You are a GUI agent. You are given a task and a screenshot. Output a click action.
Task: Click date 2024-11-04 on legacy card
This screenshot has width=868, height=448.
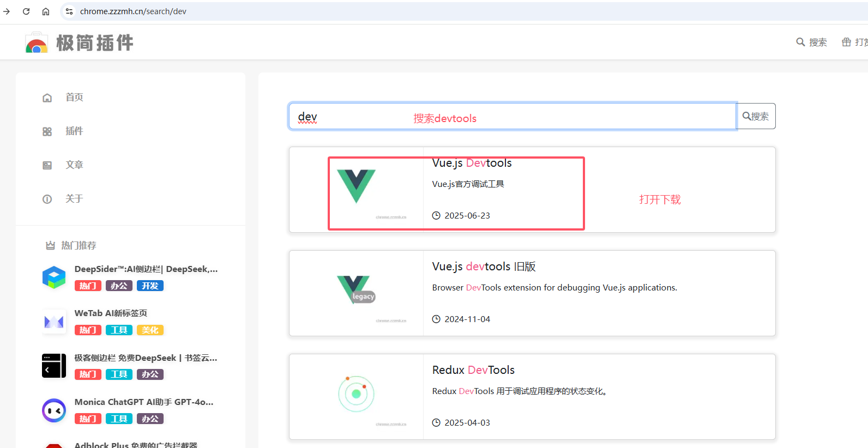467,319
